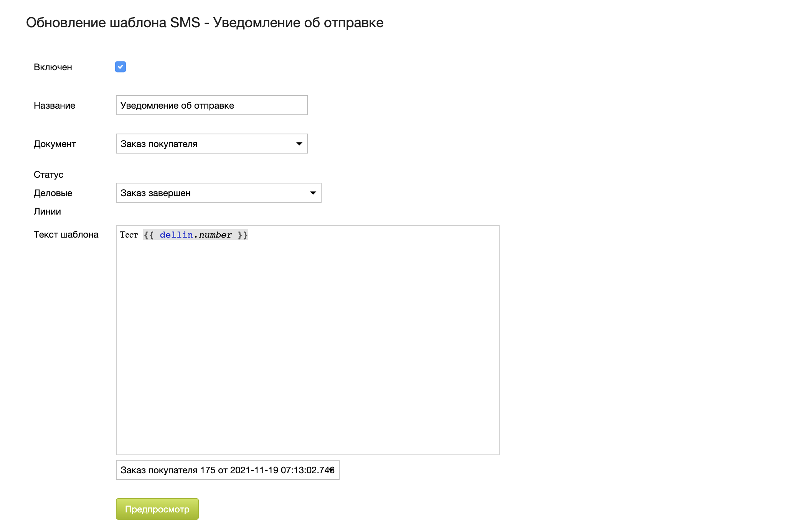
Task: Expand the Заказ завершен status dropdown
Action: 218,193
